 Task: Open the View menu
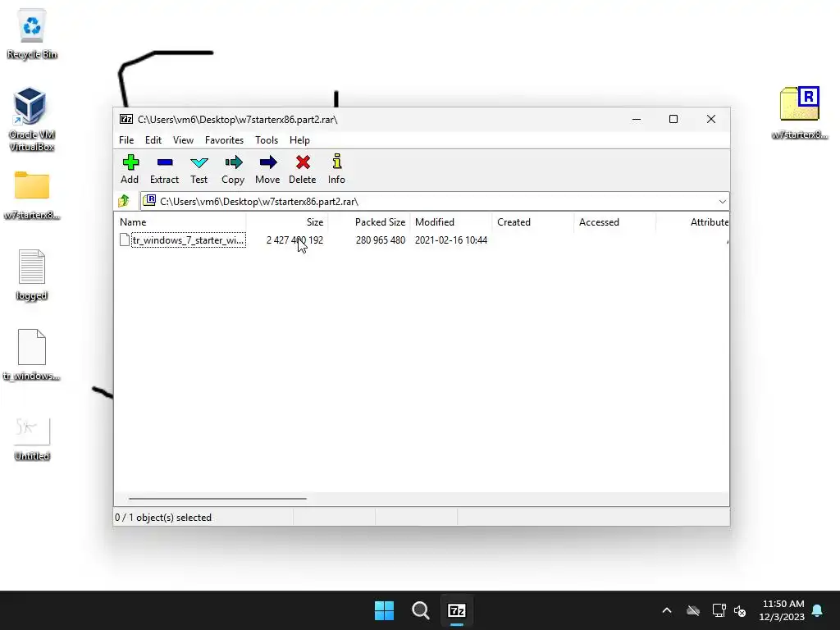pyautogui.click(x=183, y=139)
